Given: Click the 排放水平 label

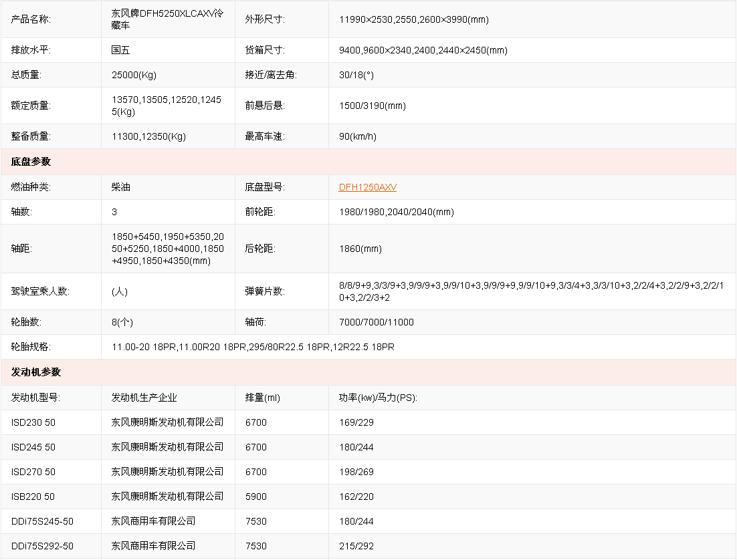Looking at the screenshot, I should click(31, 50).
